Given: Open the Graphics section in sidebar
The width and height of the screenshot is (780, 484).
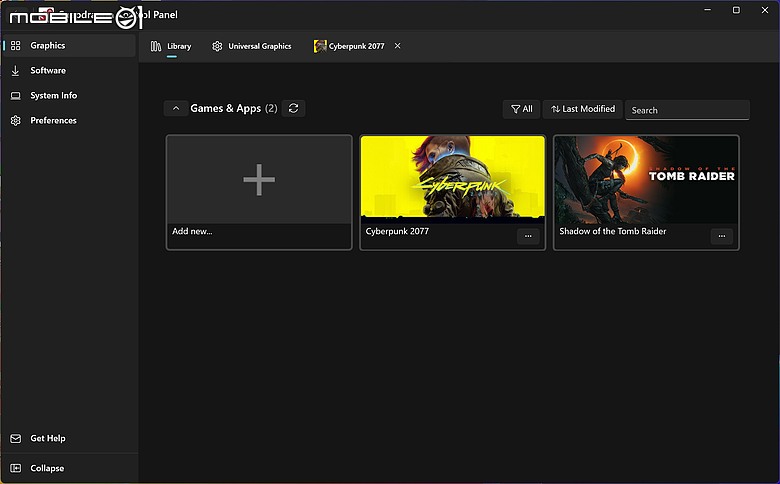Looking at the screenshot, I should [68, 45].
